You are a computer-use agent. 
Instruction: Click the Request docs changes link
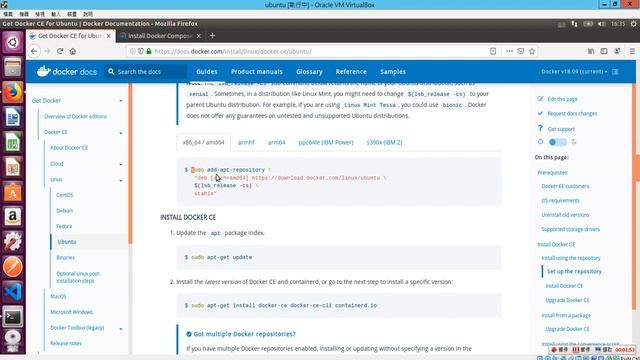point(572,113)
